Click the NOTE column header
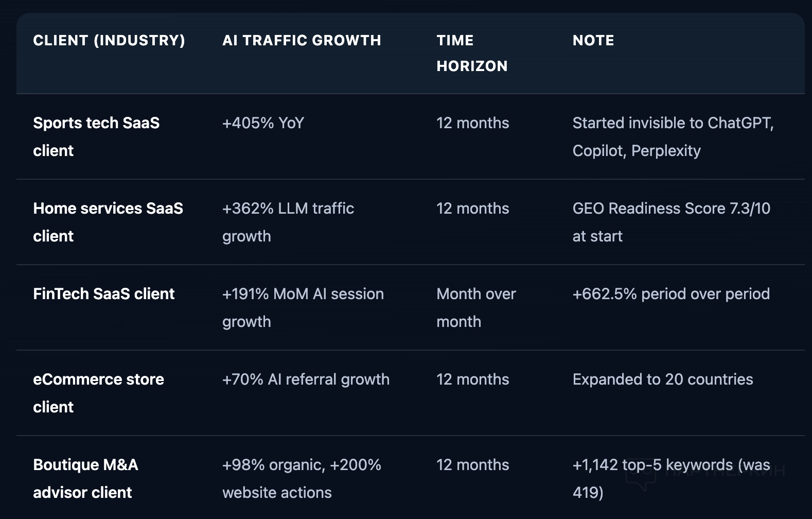The height and width of the screenshot is (519, 812). point(593,40)
